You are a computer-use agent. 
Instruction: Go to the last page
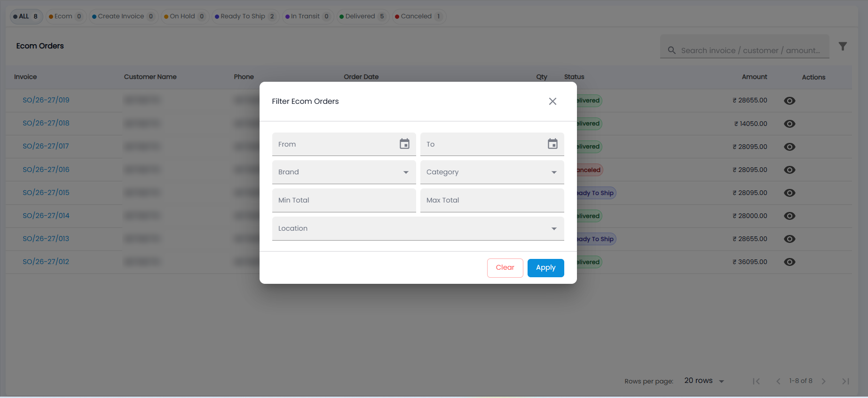845,381
